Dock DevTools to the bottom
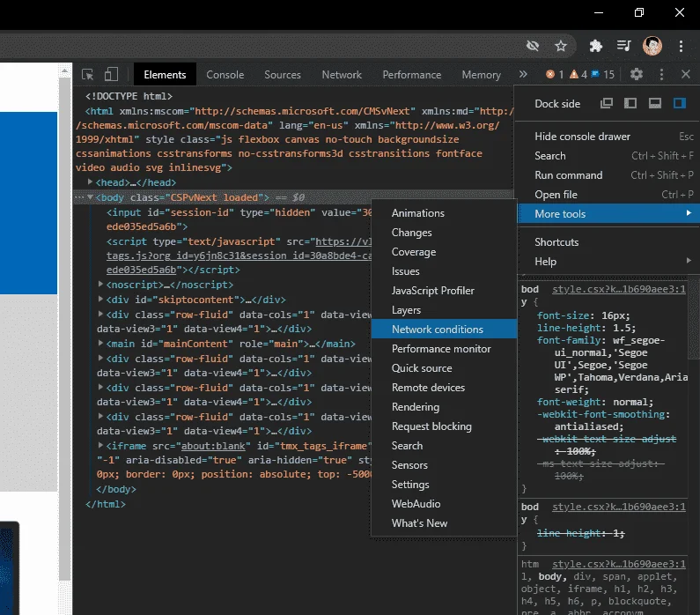 click(x=655, y=104)
